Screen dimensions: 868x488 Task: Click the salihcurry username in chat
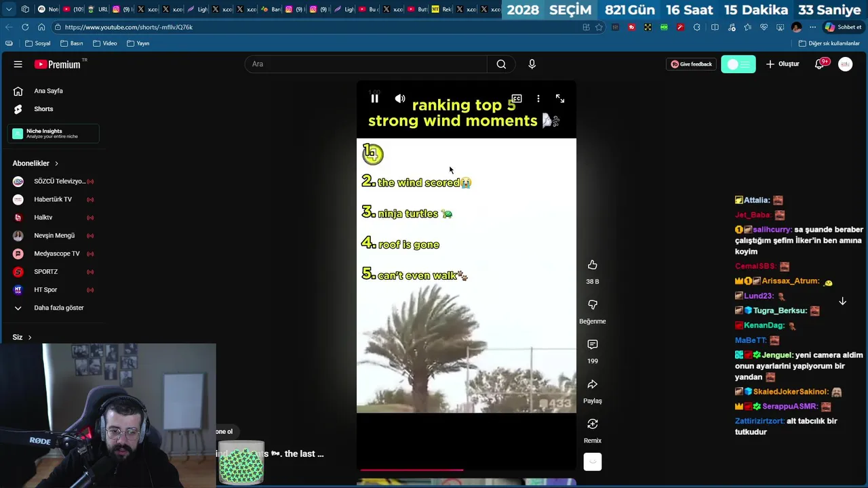coord(772,230)
